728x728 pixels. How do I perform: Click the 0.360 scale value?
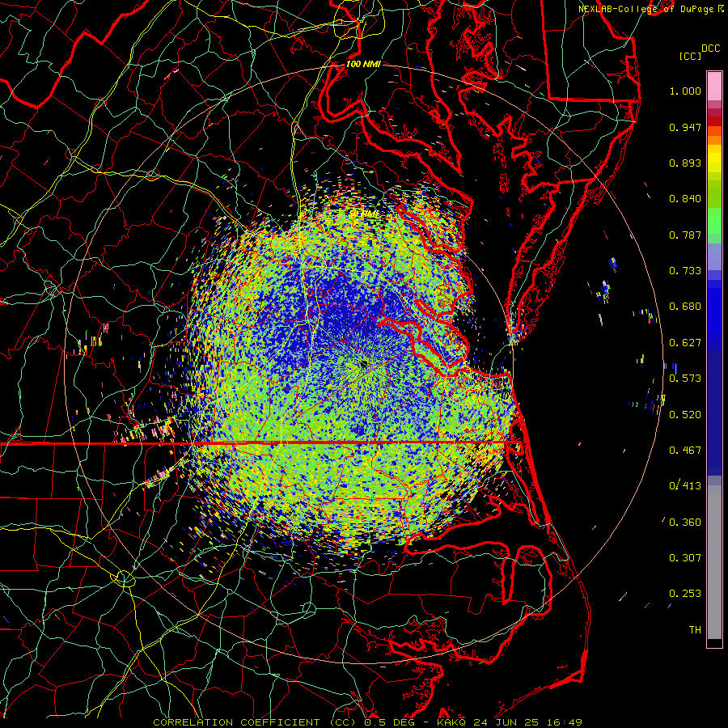tap(685, 523)
